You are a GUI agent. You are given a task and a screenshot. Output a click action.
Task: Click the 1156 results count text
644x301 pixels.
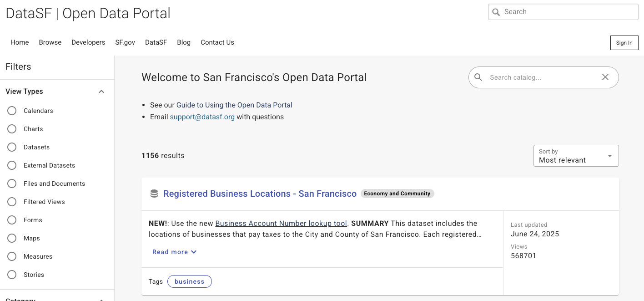click(163, 156)
